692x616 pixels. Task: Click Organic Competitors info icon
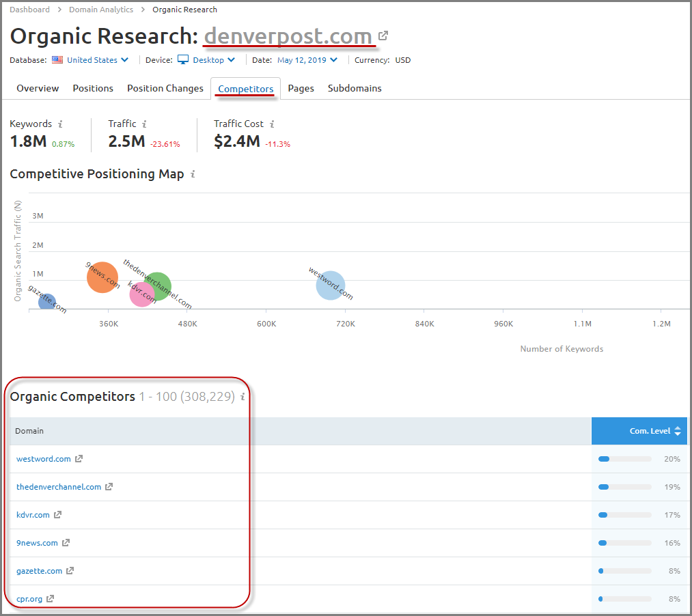coord(243,397)
